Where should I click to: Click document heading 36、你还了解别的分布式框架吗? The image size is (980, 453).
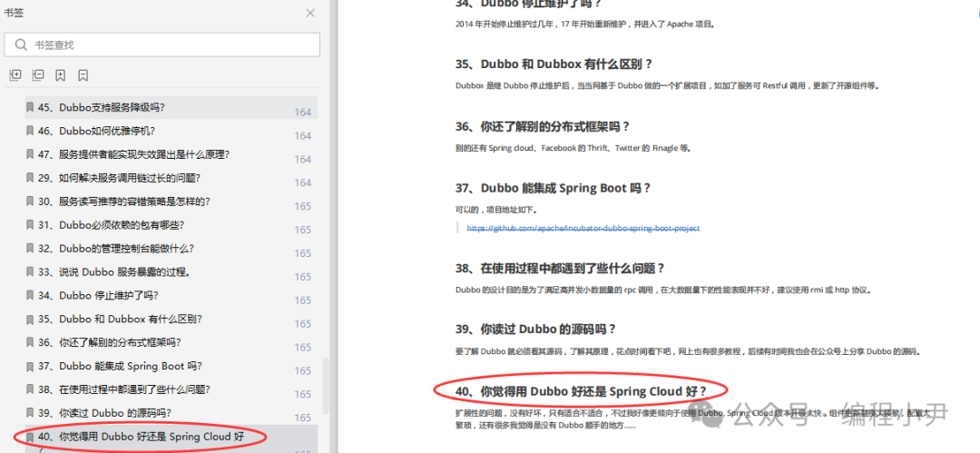[543, 126]
